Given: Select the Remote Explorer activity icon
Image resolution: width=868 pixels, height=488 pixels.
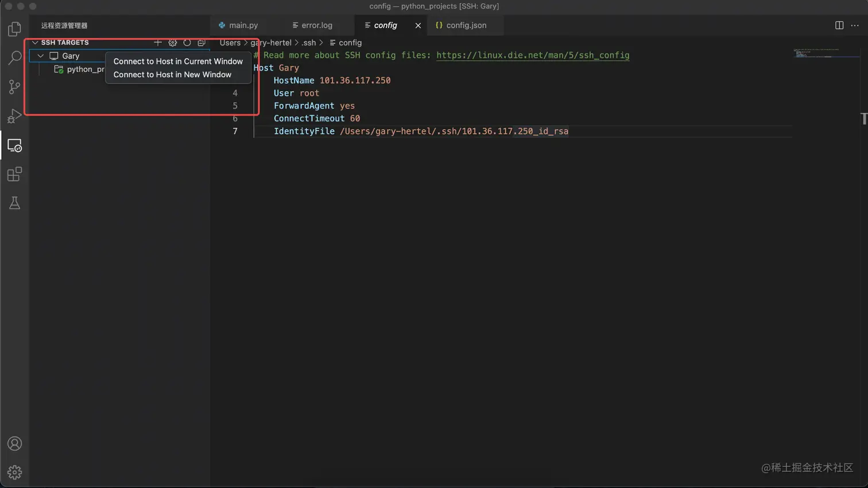Looking at the screenshot, I should click(x=15, y=145).
